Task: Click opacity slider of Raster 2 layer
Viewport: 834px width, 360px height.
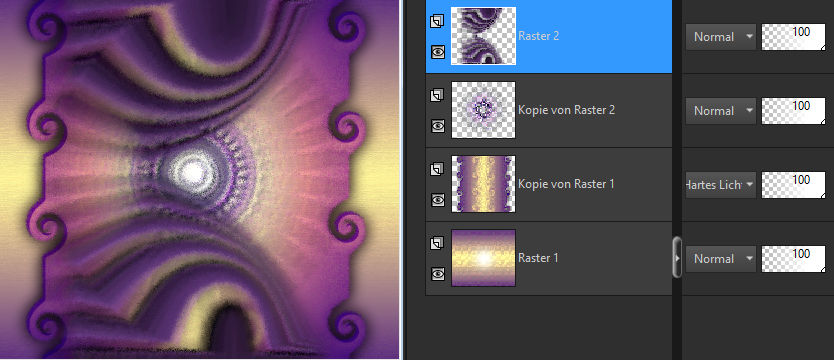Action: 794,37
